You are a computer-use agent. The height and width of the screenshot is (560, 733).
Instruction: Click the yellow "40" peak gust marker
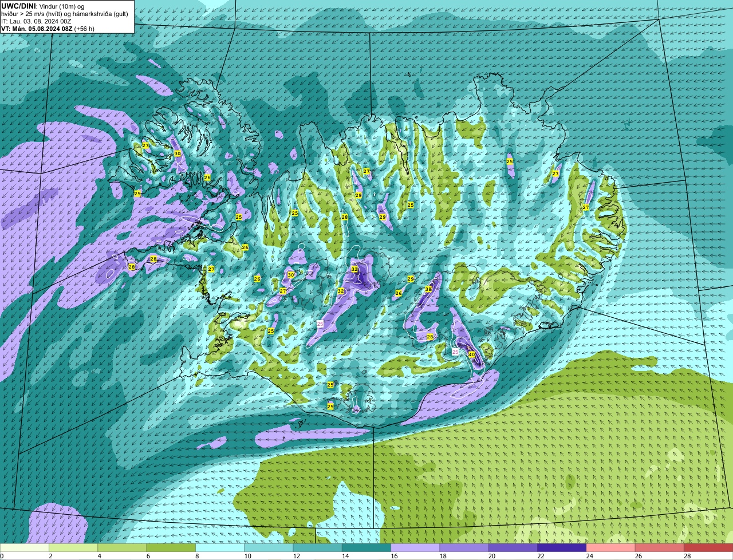point(472,354)
